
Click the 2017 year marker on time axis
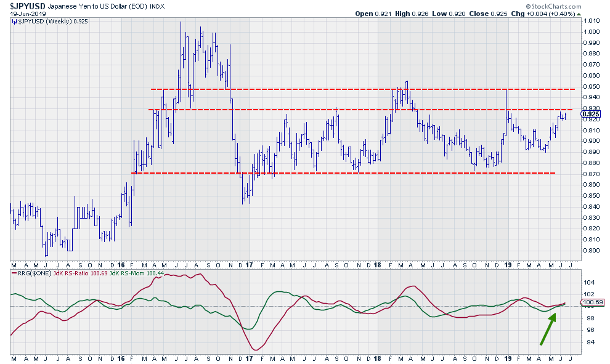[x=250, y=265]
